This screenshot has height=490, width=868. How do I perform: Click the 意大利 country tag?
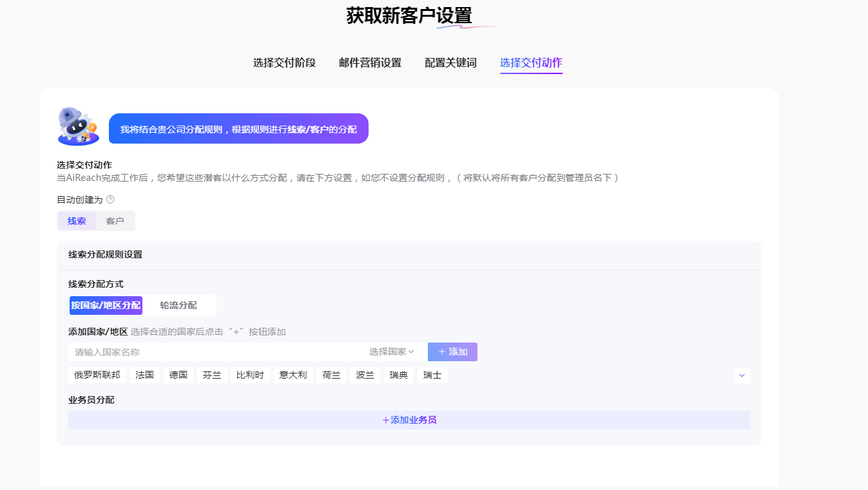(293, 375)
